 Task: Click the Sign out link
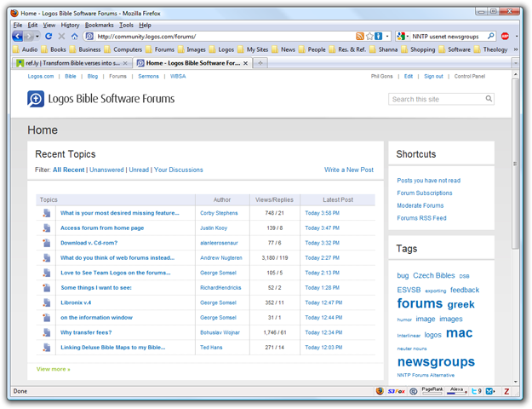click(x=433, y=77)
